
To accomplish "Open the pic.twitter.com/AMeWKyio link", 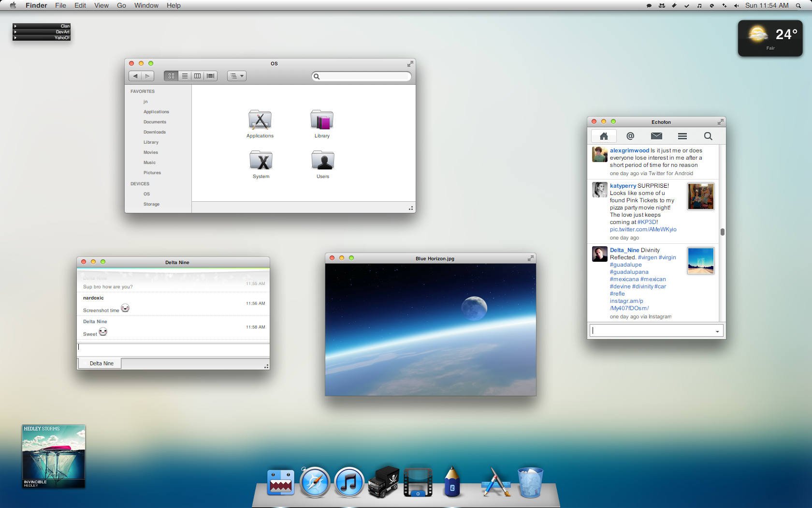I will (x=643, y=229).
